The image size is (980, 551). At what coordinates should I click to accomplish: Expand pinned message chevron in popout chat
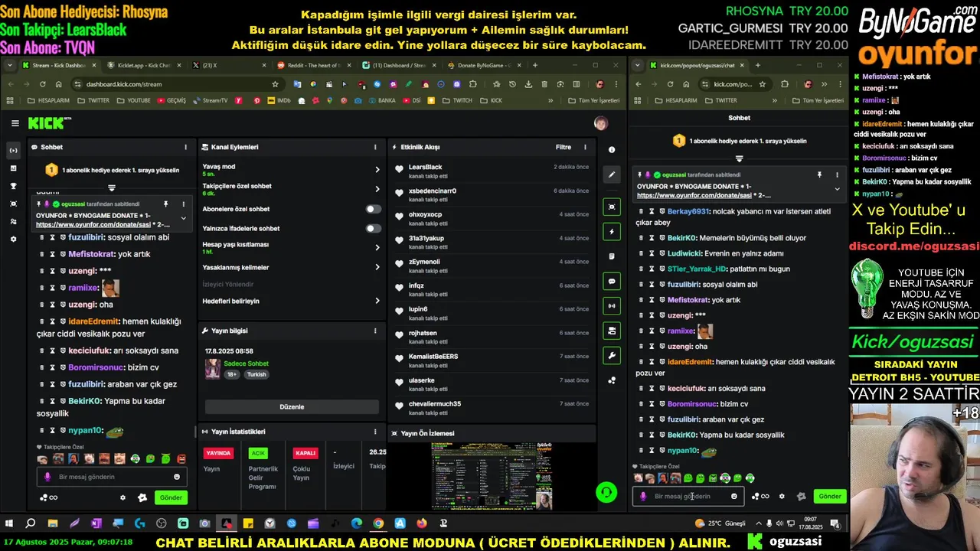coord(836,189)
